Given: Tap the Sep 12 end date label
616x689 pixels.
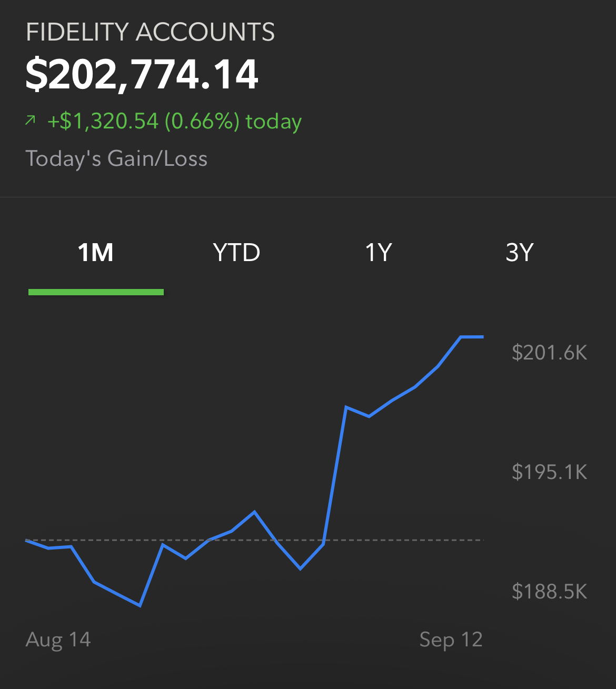Looking at the screenshot, I should point(451,640).
